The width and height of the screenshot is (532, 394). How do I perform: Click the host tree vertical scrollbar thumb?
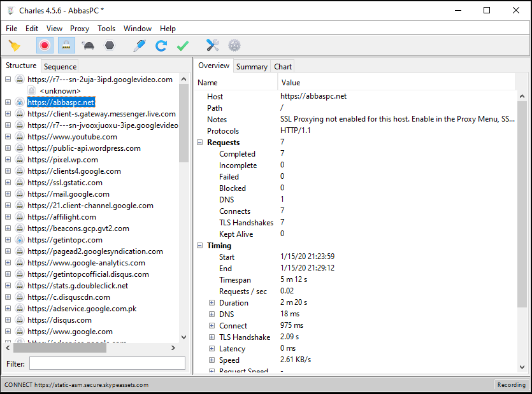click(184, 123)
